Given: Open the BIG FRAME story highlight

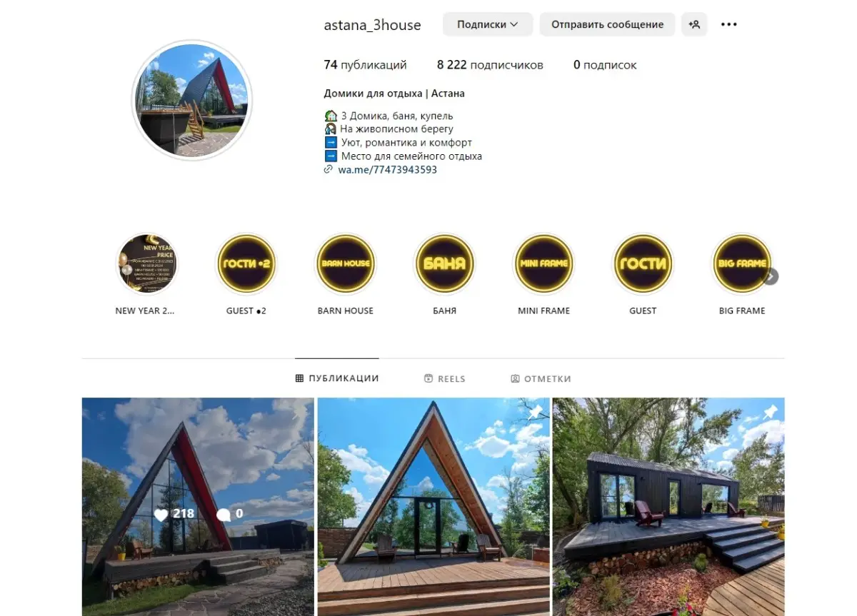Looking at the screenshot, I should [742, 263].
